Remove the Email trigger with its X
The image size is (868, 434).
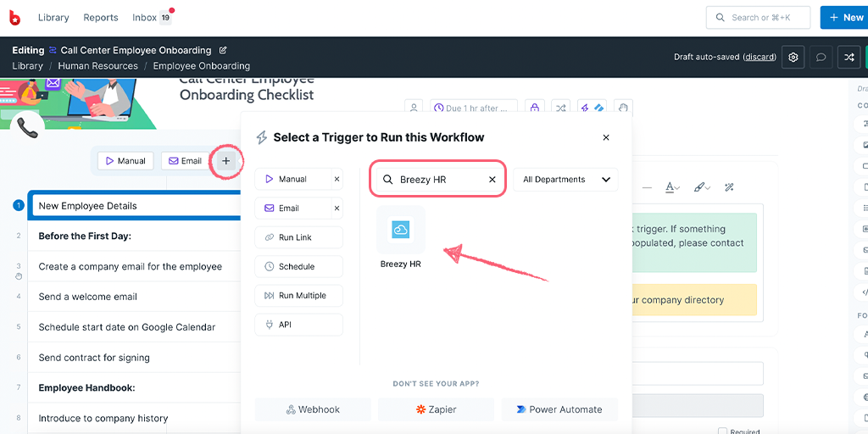pos(337,209)
